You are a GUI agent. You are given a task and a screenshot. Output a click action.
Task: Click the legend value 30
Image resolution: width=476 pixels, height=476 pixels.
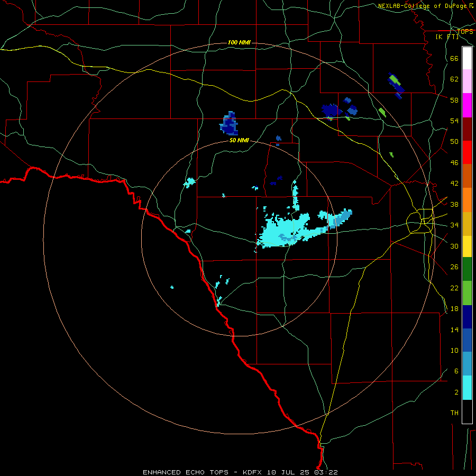454,246
